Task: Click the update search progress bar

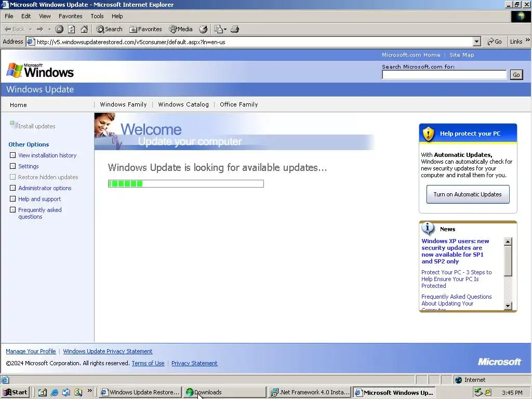Action: 185,183
